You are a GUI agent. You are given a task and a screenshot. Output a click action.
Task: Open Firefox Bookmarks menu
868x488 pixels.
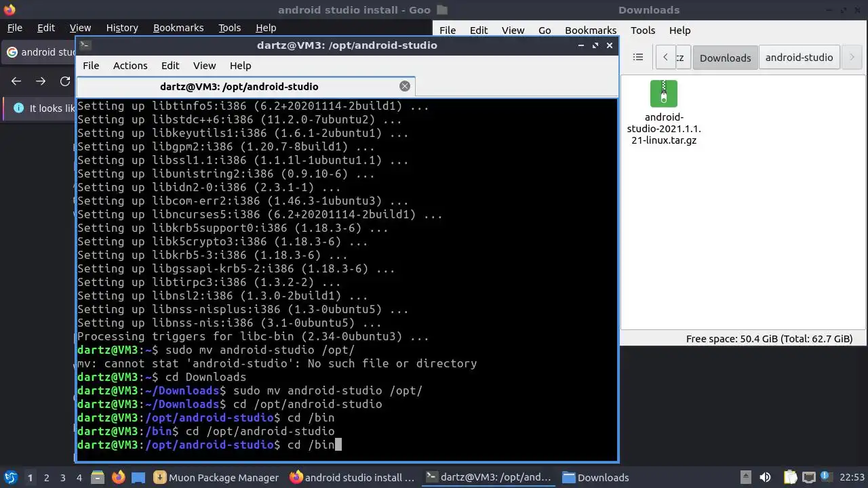point(178,28)
